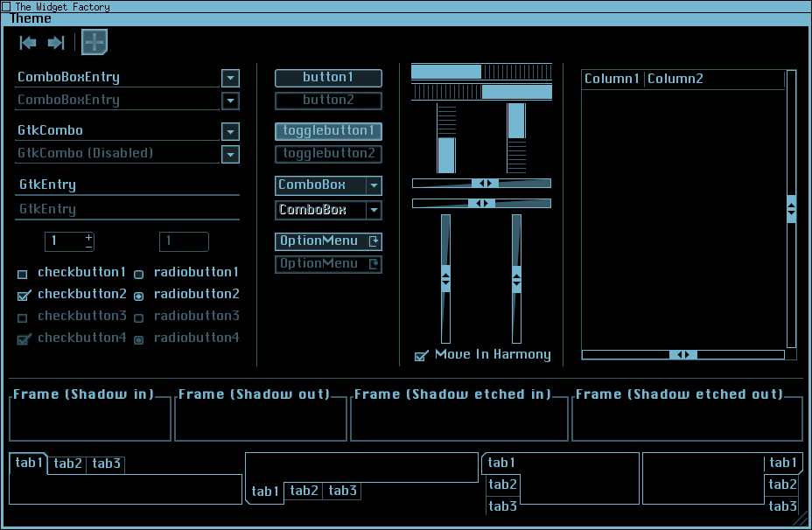Click the go-to-first toolbar arrow icon
Viewport: 812px width, 530px height.
pos(28,43)
